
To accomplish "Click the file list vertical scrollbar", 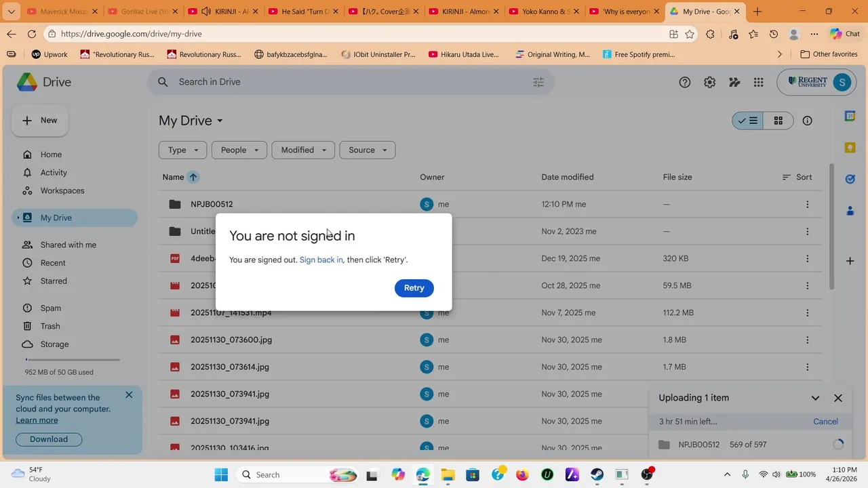I will pos(831,227).
